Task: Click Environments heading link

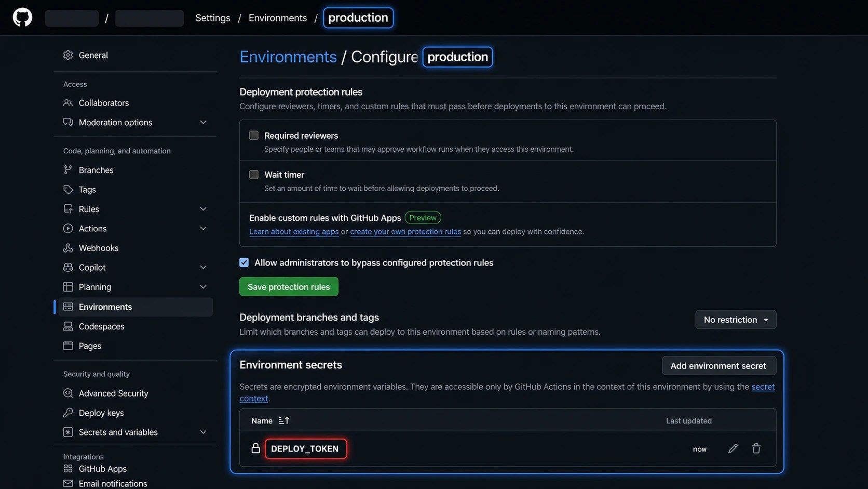Action: coord(288,57)
